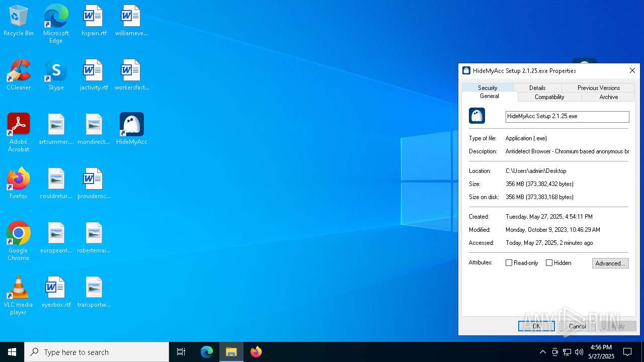Open volume control in system tray
644x362 pixels.
coord(579,352)
